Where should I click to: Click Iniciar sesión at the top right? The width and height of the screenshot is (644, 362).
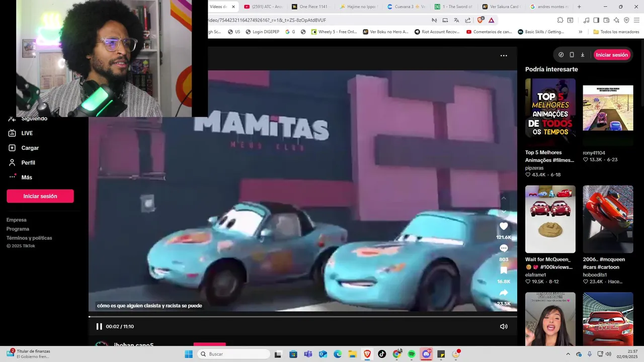click(612, 55)
